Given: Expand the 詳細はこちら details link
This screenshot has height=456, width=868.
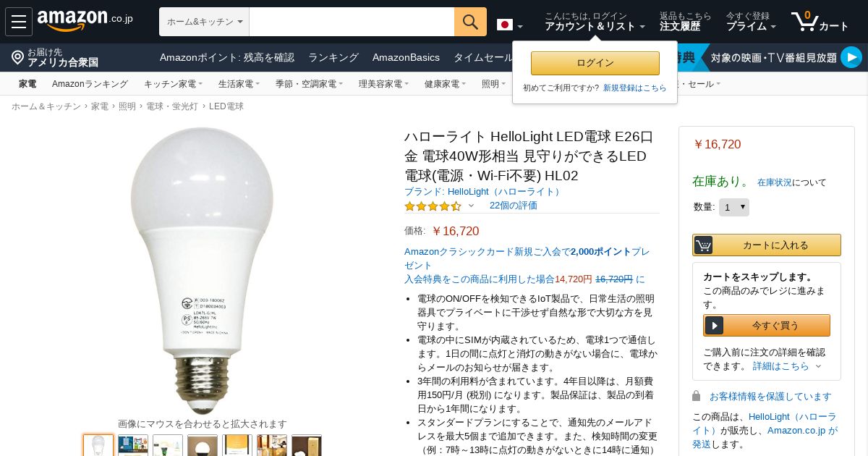Looking at the screenshot, I should 787,366.
